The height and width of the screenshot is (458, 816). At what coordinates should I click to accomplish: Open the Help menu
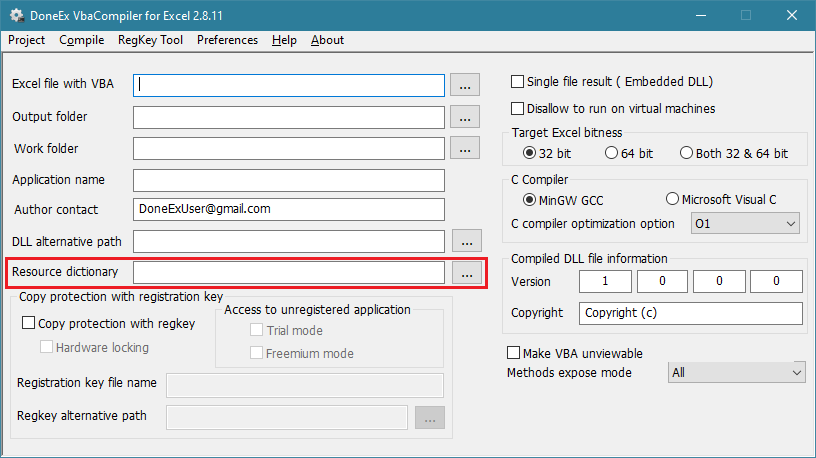coord(284,40)
